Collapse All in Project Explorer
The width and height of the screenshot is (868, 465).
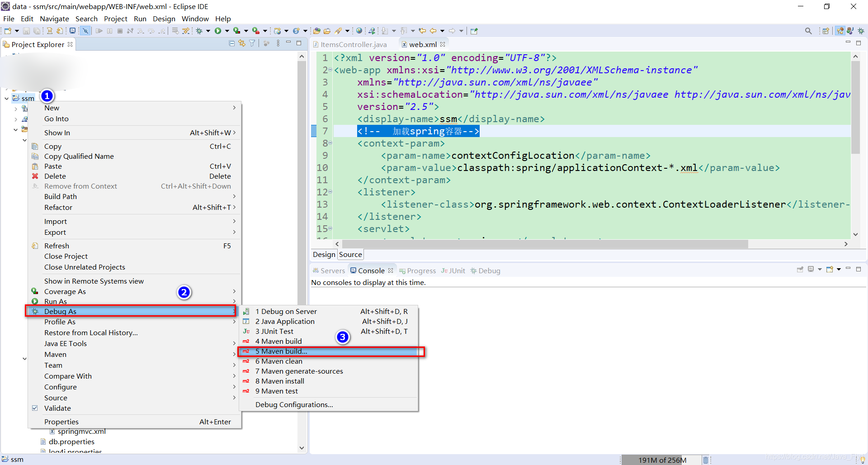[x=231, y=43]
